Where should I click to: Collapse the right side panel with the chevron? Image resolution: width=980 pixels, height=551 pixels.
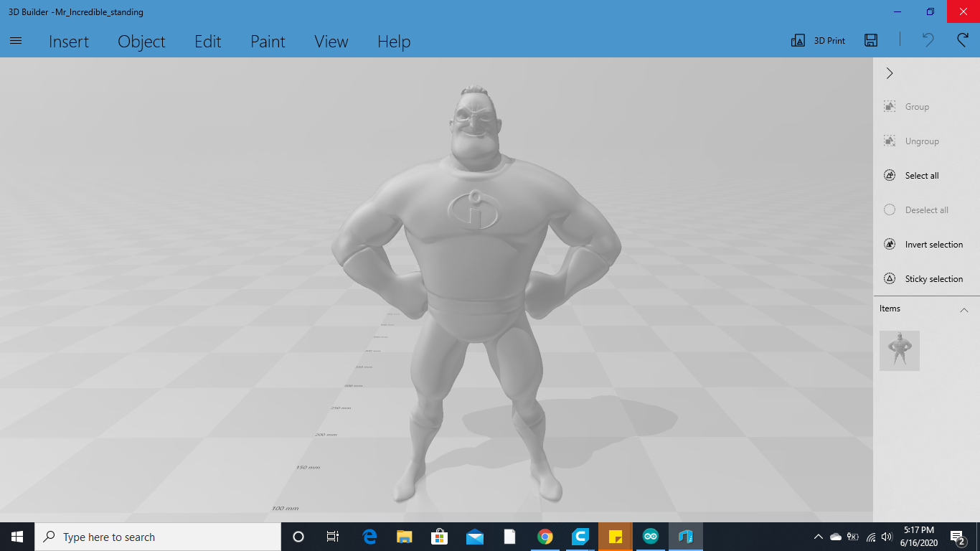tap(889, 73)
